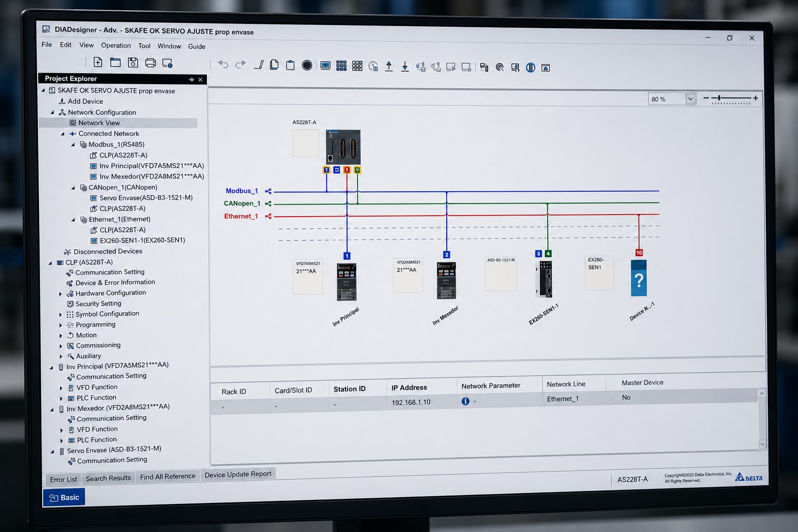Collapse the Modbus_1(RS485) node

pos(73,144)
